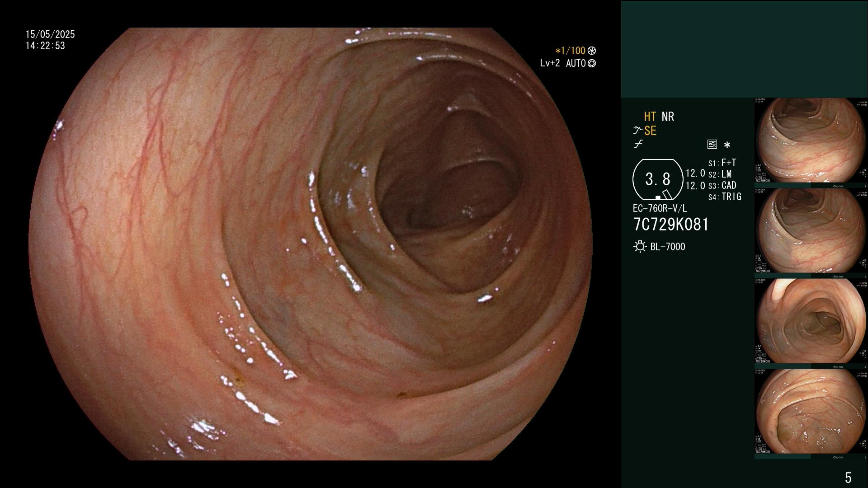Click the AUTO exposure mode text

pyautogui.click(x=576, y=63)
